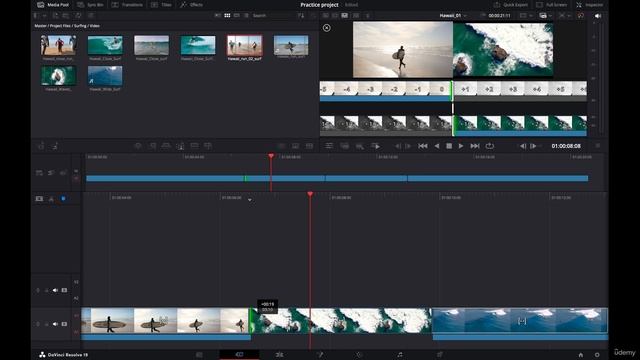Image resolution: width=640 pixels, height=360 pixels.
Task: Open the media pool sort options
Action: pyautogui.click(x=301, y=16)
